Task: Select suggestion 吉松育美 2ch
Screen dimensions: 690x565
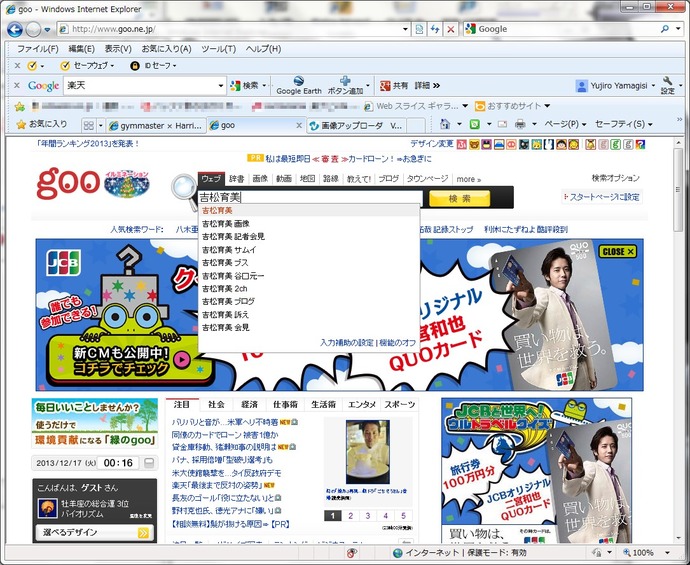Action: point(309,289)
